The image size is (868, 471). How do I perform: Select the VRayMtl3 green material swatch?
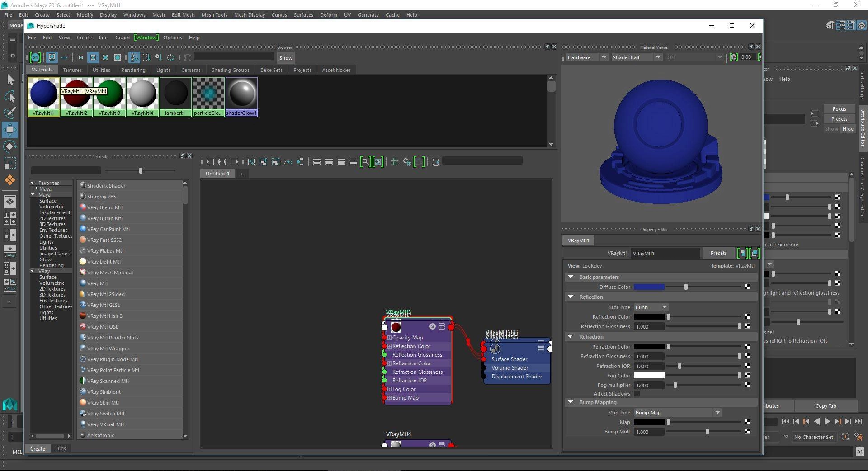[x=109, y=97]
